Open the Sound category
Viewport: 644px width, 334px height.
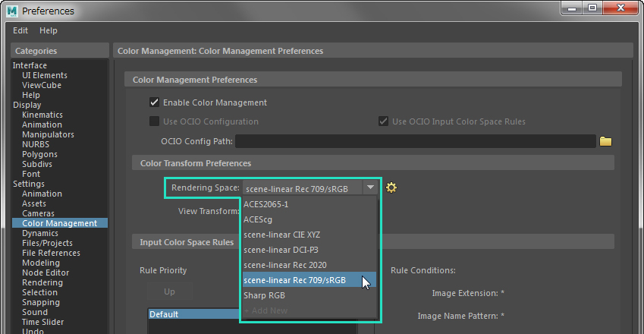34,312
